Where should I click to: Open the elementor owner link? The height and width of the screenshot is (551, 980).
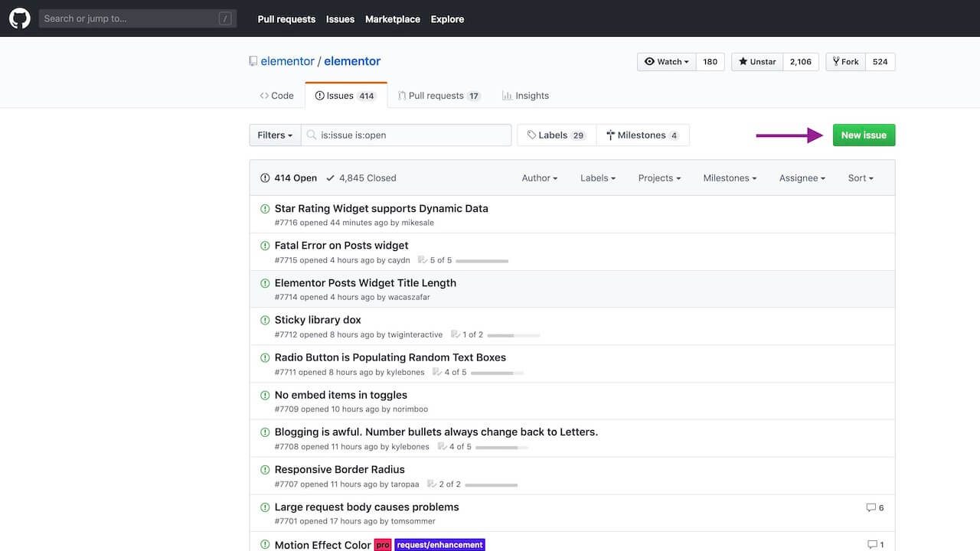pos(288,61)
